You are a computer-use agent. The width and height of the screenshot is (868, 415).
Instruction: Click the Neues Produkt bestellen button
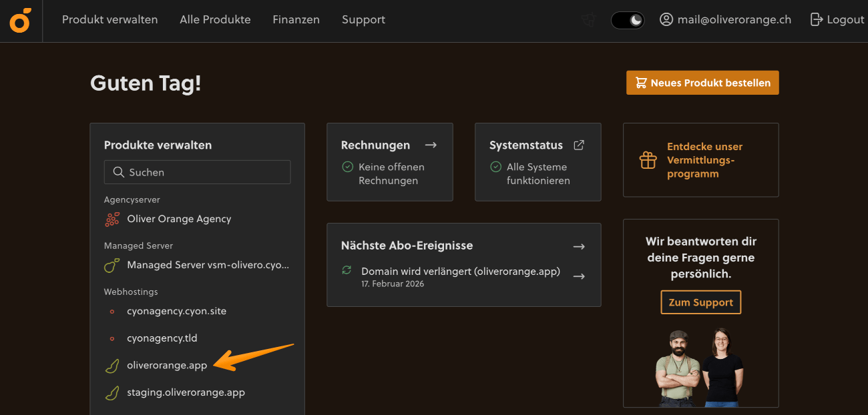pos(702,82)
